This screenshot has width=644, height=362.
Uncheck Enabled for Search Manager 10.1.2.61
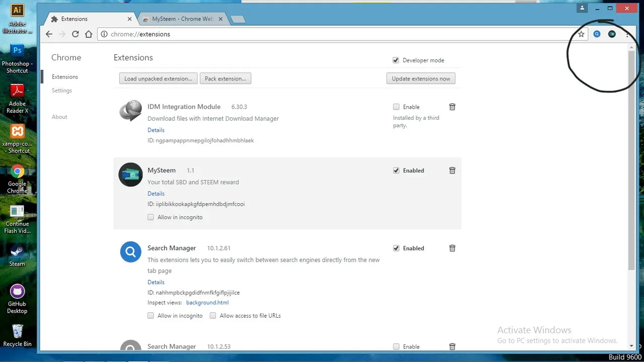coord(396,248)
